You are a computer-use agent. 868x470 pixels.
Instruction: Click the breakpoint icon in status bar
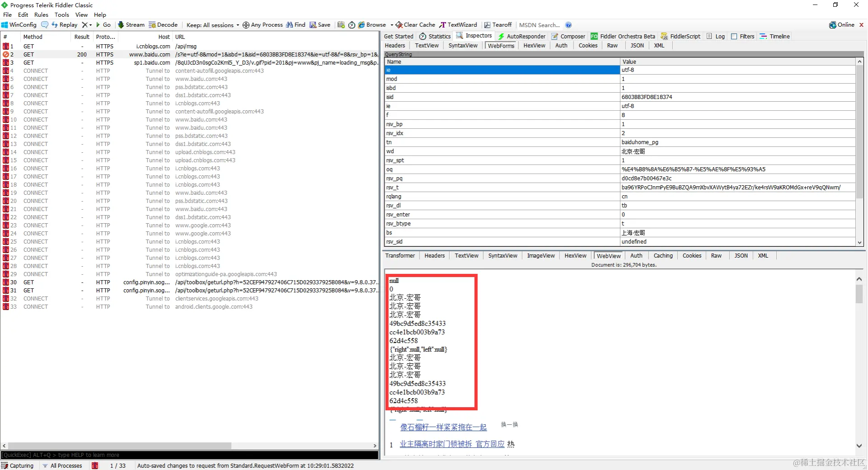95,465
